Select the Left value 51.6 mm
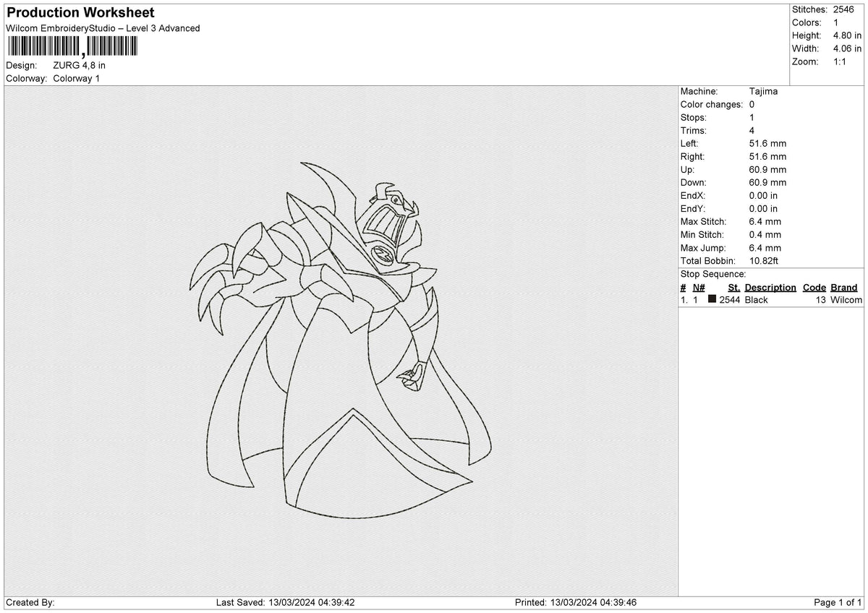868x613 pixels. pyautogui.click(x=768, y=143)
